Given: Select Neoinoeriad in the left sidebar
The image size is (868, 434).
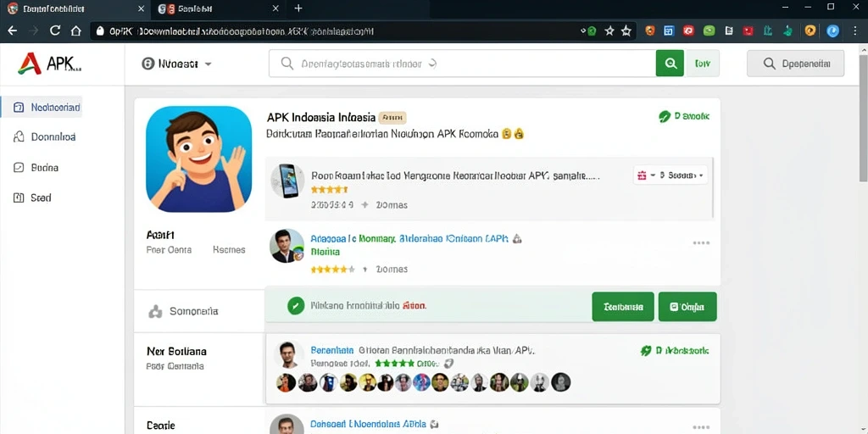Looking at the screenshot, I should [x=42, y=107].
